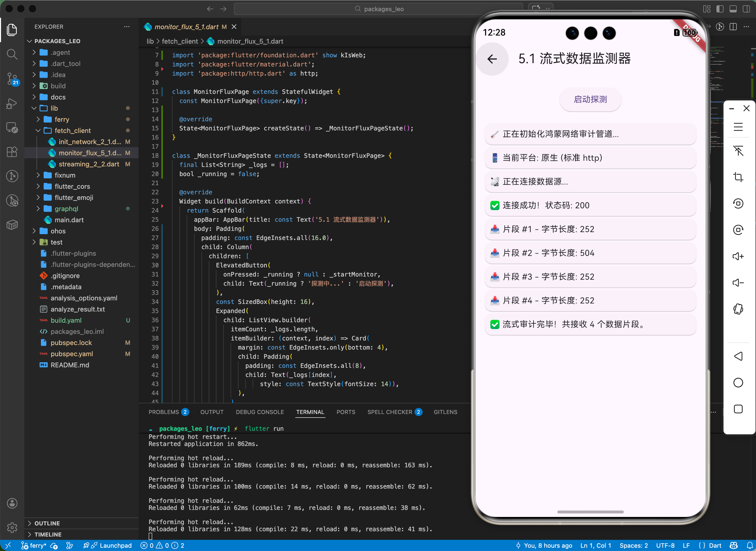Open the Extensions view icon
Screen dimensions: 756x551
(x=12, y=152)
